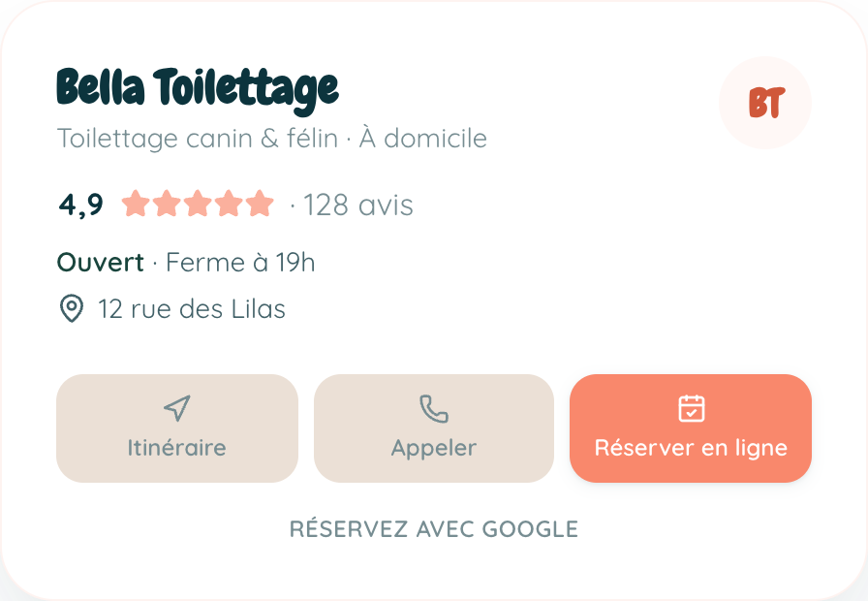Tap the Itinéraire button label
Screen dimensions: 868x601
click(x=177, y=448)
